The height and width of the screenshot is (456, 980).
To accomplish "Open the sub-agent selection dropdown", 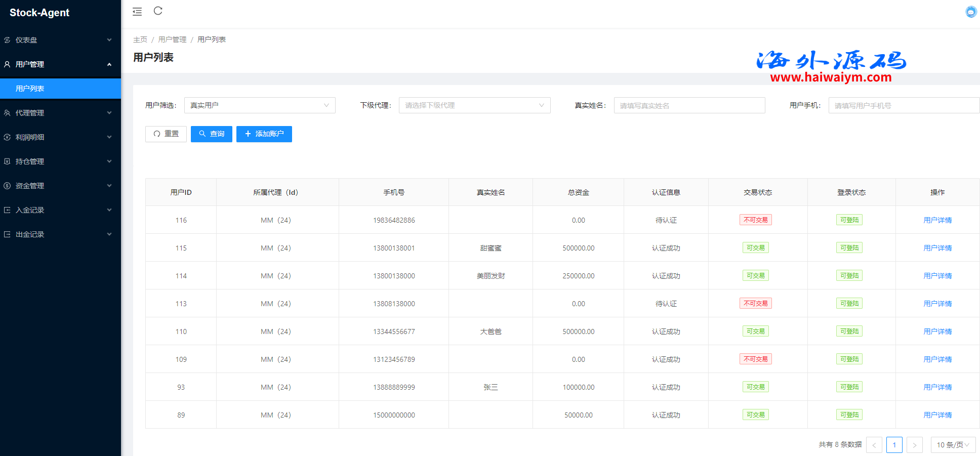I will pos(474,105).
